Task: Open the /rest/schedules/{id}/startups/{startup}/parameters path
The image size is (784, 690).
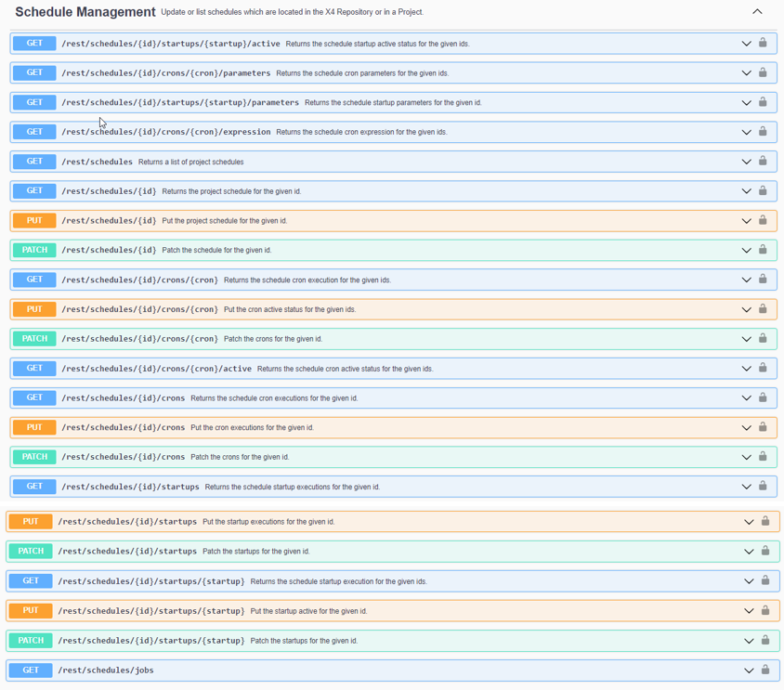Action: tap(180, 102)
